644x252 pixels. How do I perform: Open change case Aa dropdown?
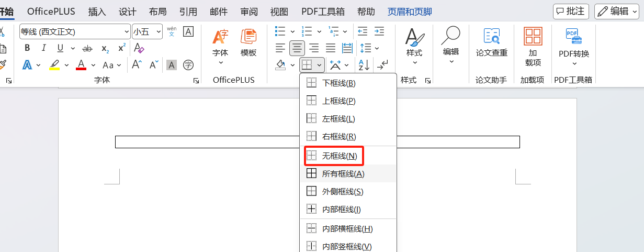click(112, 65)
